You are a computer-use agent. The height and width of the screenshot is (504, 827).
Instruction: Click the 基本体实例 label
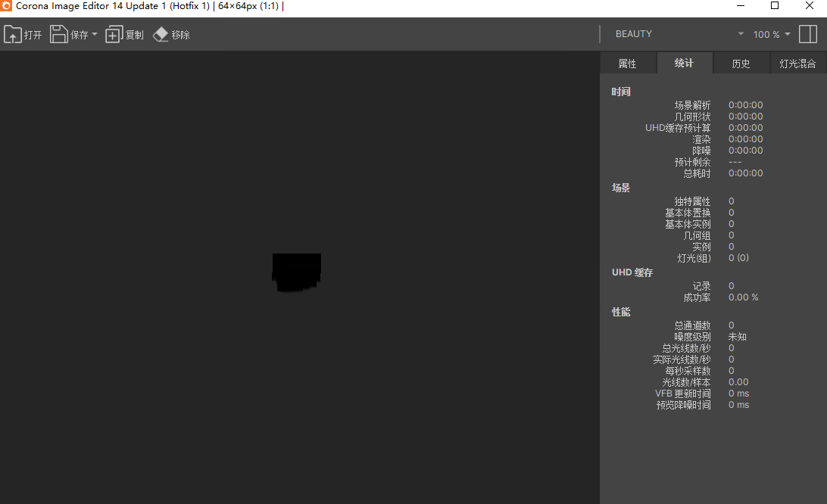coord(688,224)
